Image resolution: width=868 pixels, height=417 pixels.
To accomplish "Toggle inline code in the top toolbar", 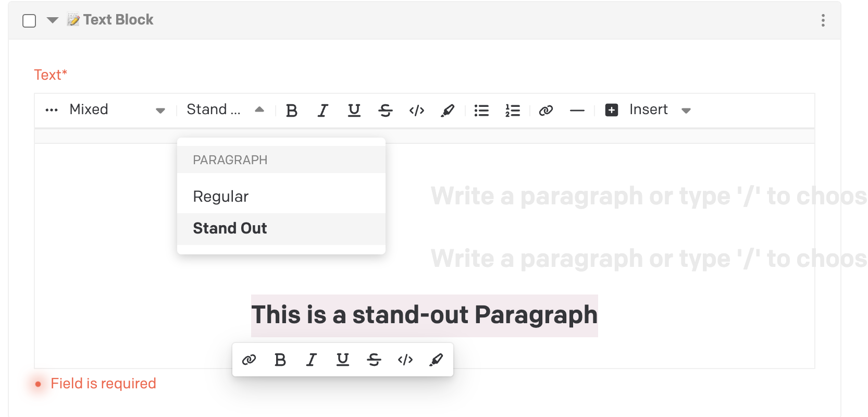I will tap(417, 111).
